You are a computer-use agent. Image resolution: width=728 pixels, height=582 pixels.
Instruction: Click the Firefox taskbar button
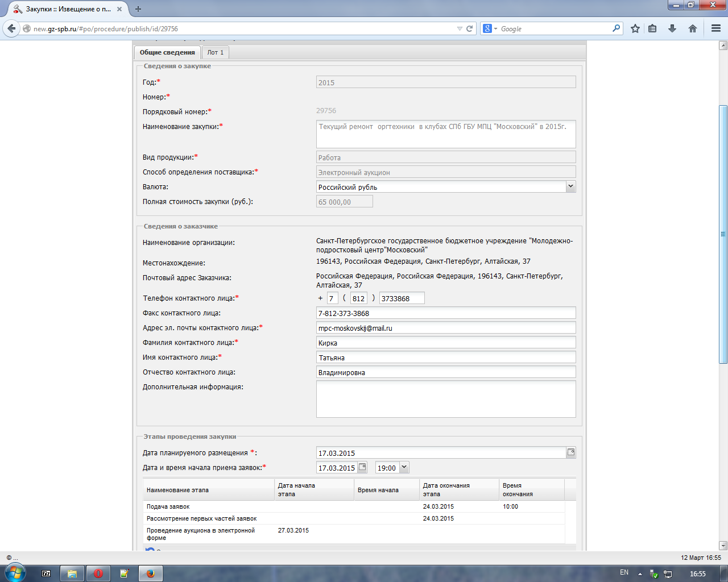click(x=151, y=573)
